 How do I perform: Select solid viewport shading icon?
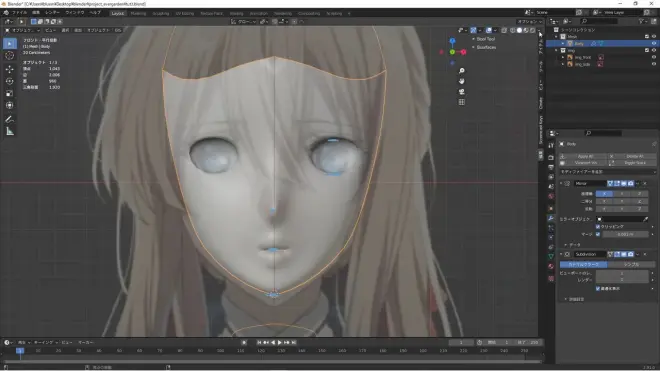[x=519, y=30]
